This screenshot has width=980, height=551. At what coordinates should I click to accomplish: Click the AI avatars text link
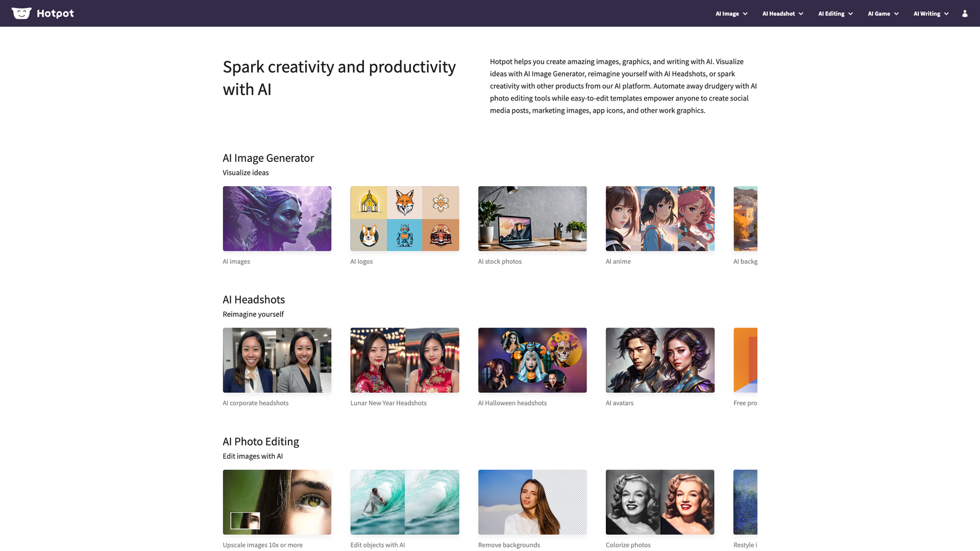pyautogui.click(x=619, y=403)
